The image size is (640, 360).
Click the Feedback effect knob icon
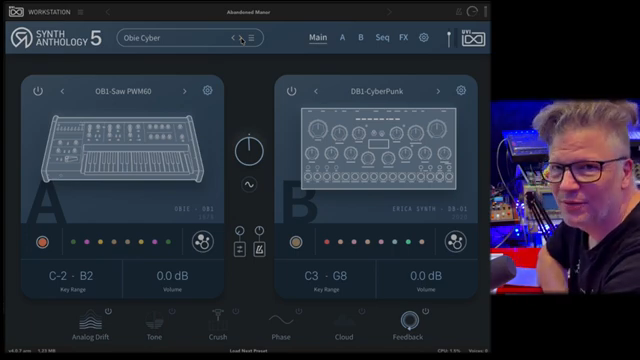point(409,320)
